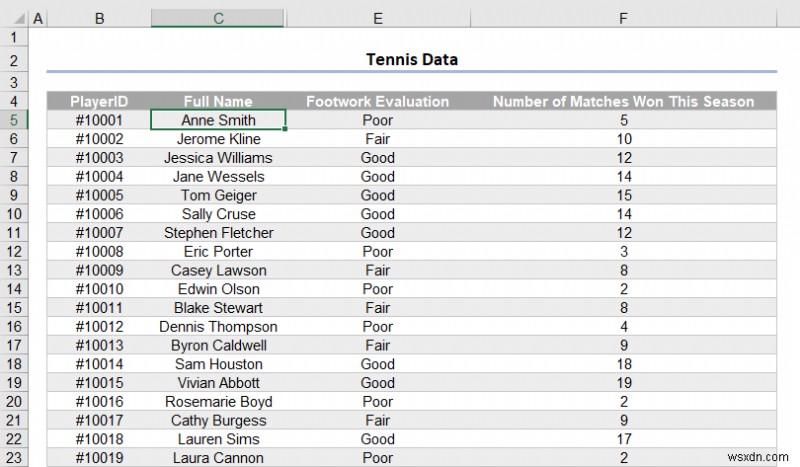Click the Tennis Data title cell
Viewport: 800px width, 467px height.
tap(411, 60)
